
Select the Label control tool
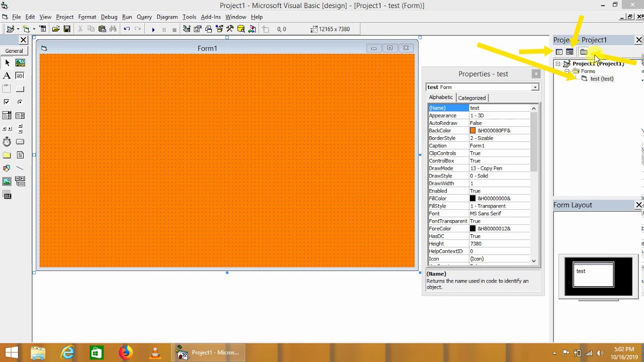click(7, 76)
